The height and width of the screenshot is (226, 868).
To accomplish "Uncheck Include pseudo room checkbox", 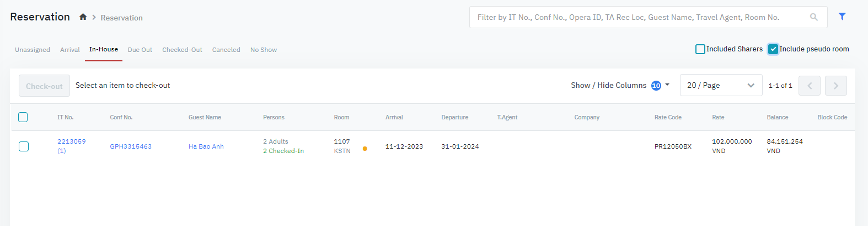I will coord(773,49).
